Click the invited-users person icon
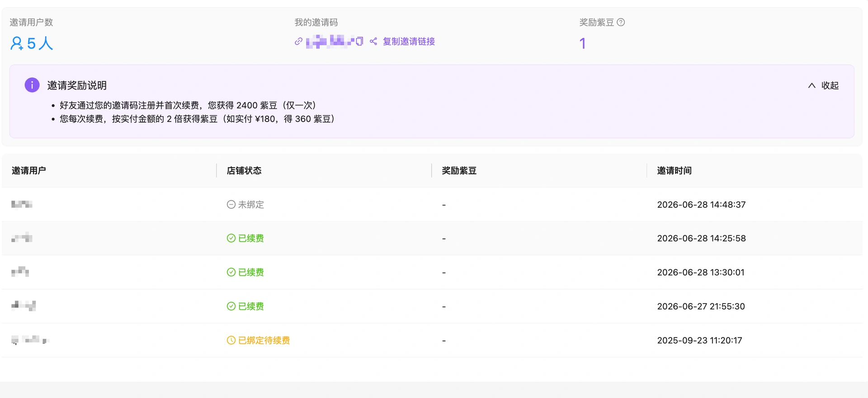The width and height of the screenshot is (868, 398). [x=17, y=43]
